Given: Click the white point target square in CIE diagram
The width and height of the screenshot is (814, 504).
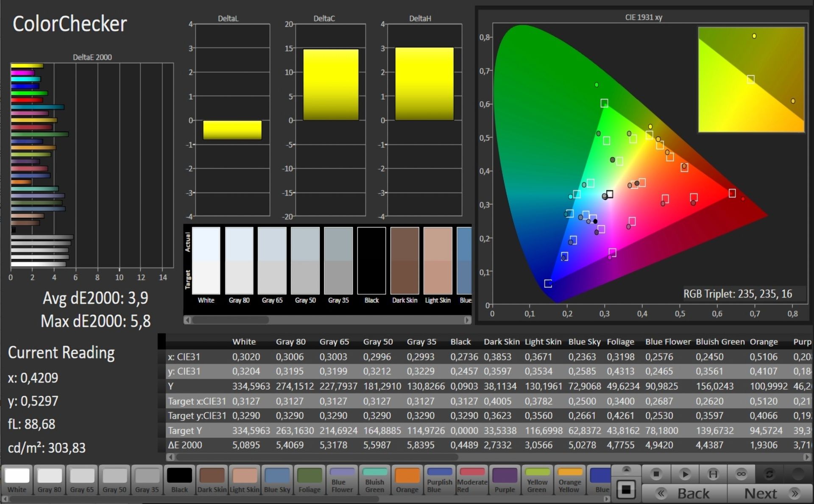Looking at the screenshot, I should pyautogui.click(x=610, y=194).
